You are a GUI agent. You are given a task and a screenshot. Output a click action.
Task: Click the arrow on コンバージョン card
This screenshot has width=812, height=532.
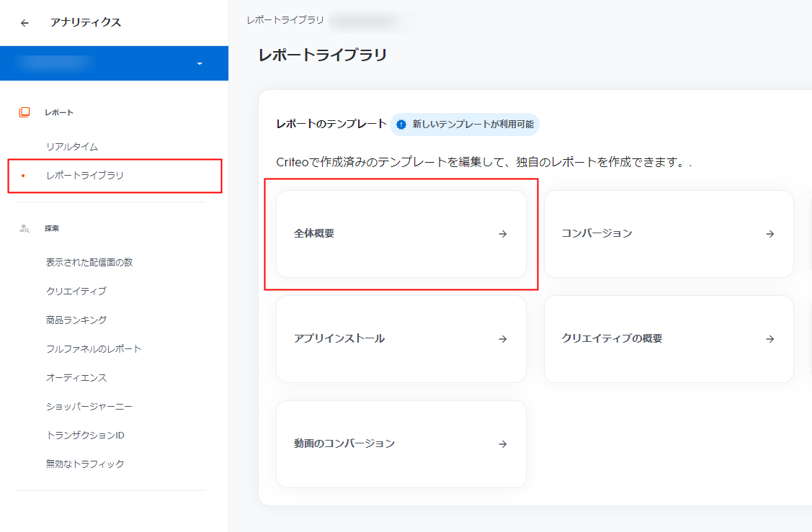click(770, 234)
